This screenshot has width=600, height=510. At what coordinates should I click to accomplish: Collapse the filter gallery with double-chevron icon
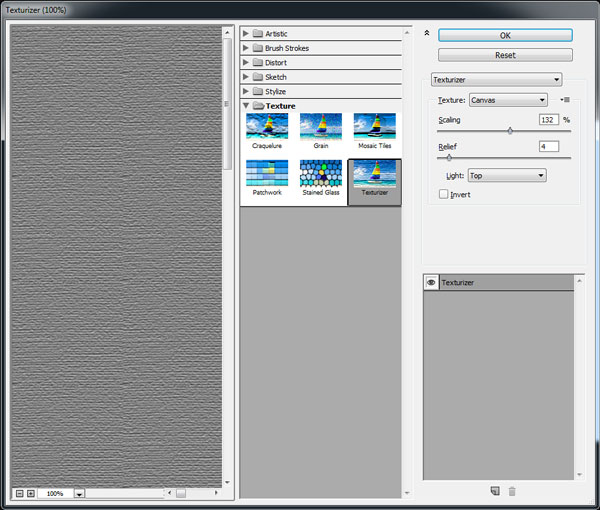pos(427,33)
